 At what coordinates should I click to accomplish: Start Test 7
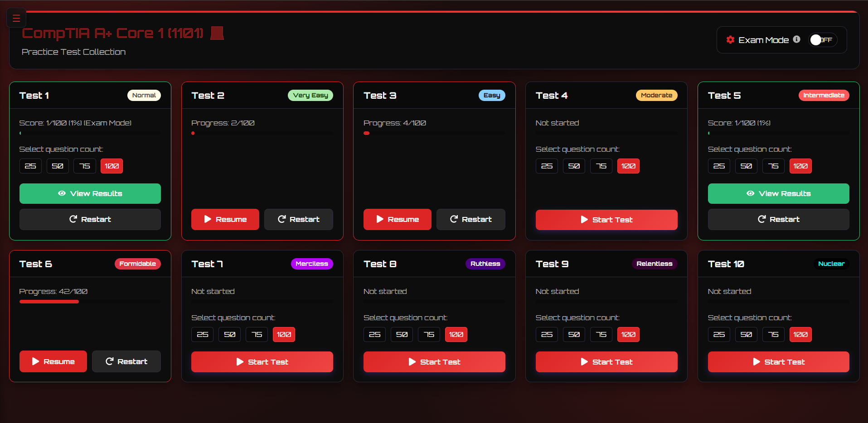[262, 362]
